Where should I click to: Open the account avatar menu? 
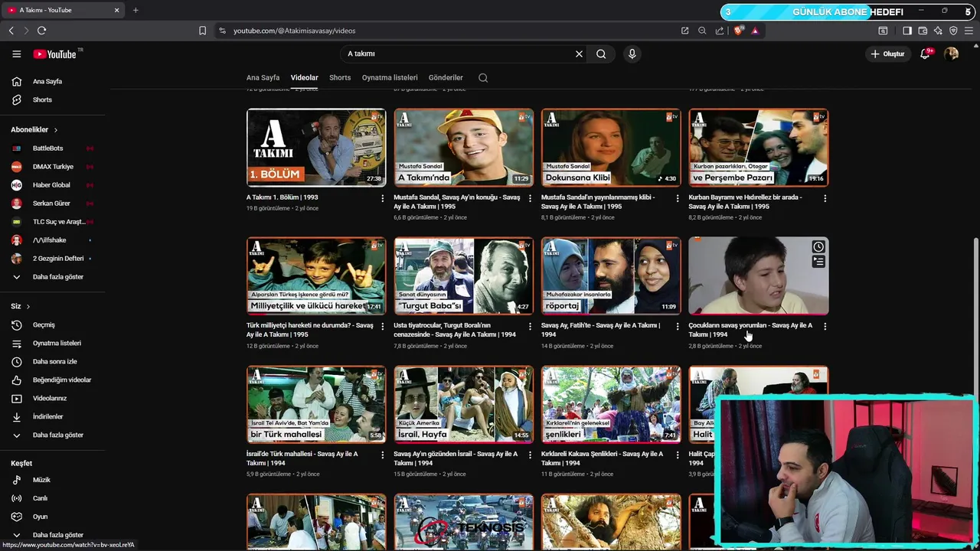951,54
